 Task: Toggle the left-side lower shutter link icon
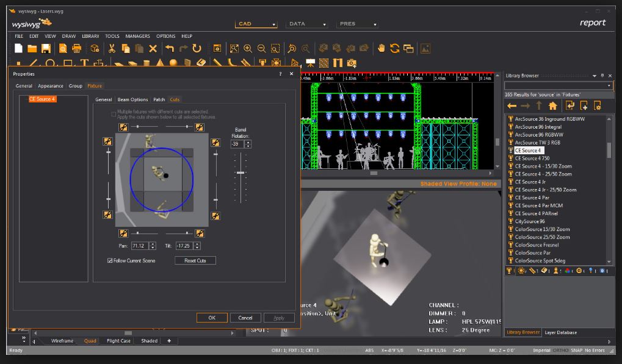pyautogui.click(x=107, y=215)
